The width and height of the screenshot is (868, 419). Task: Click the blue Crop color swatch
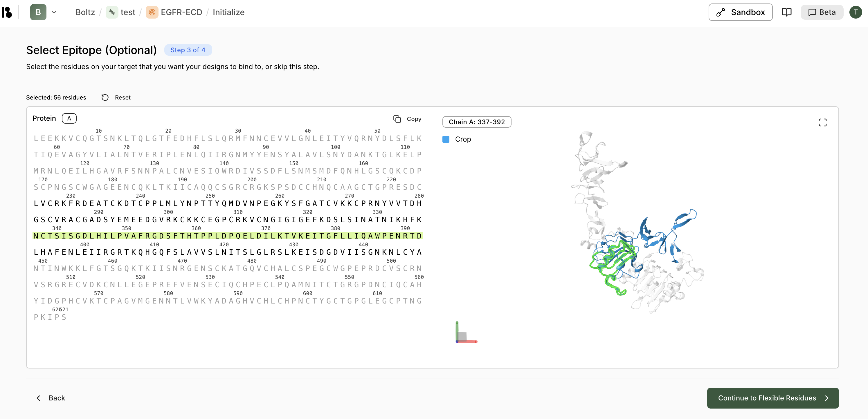446,139
